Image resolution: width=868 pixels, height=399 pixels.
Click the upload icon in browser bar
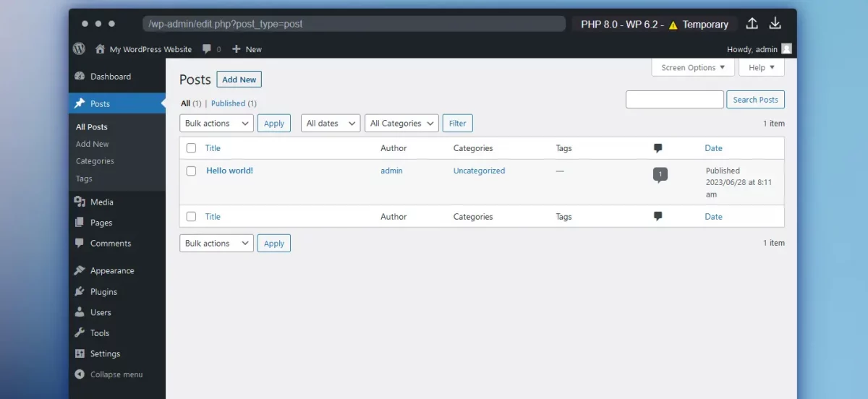click(x=752, y=23)
